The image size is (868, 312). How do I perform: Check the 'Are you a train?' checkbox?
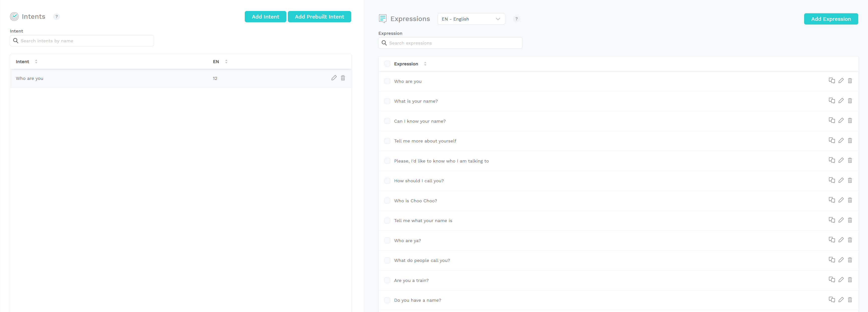(x=387, y=280)
